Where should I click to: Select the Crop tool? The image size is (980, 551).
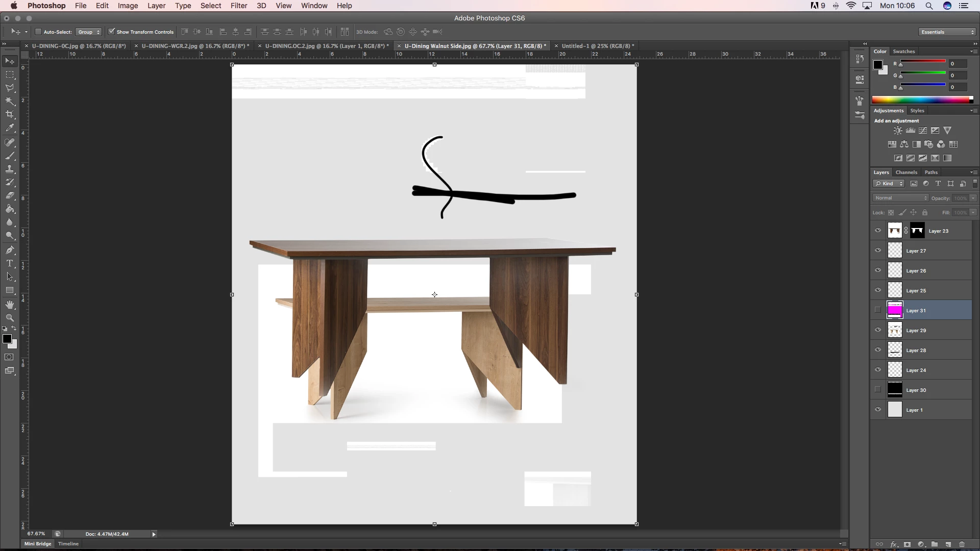point(10,115)
